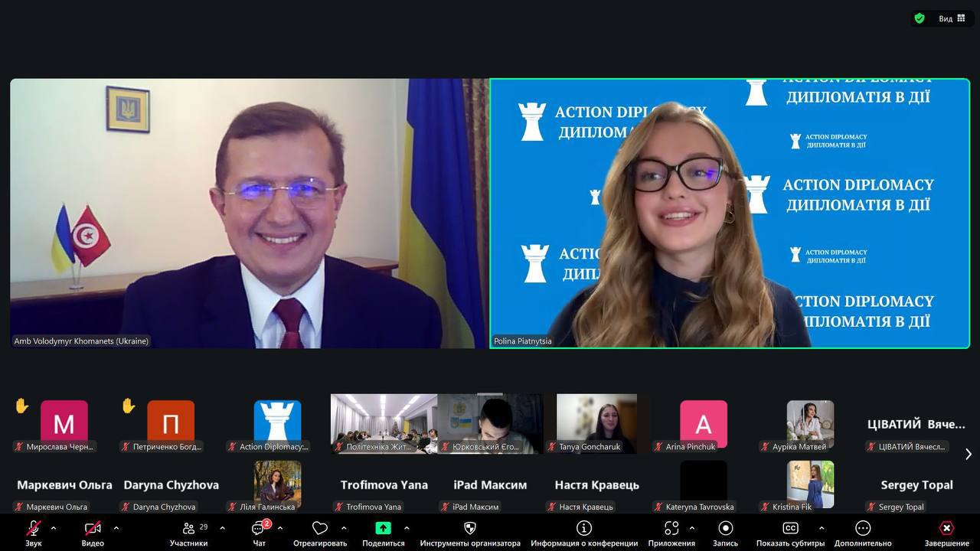Open the Participants (Участники) panel
The image size is (980, 551).
pyautogui.click(x=188, y=530)
